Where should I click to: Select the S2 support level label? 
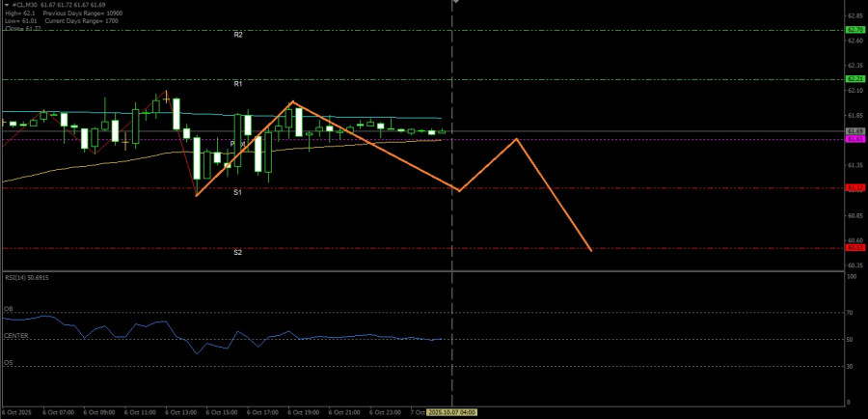[237, 253]
